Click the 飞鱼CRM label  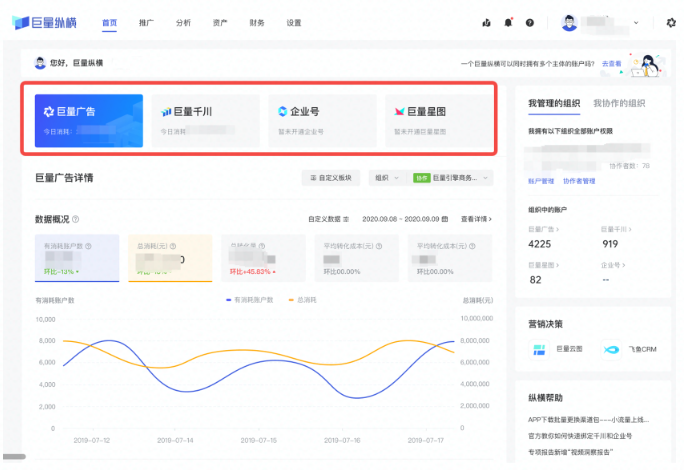coord(642,349)
